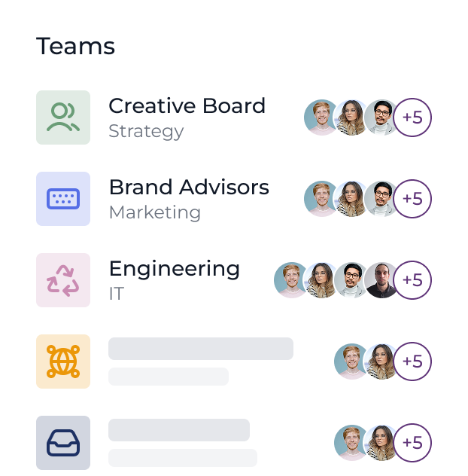Show more Engineering members (+5)
Image resolution: width=468 pixels, height=476 pixels.
tap(412, 280)
